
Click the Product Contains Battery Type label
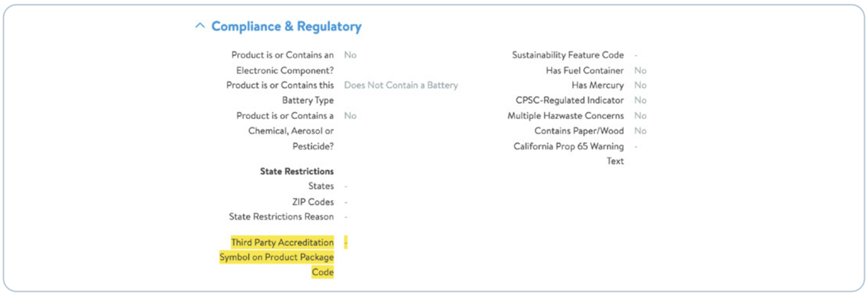click(x=280, y=92)
